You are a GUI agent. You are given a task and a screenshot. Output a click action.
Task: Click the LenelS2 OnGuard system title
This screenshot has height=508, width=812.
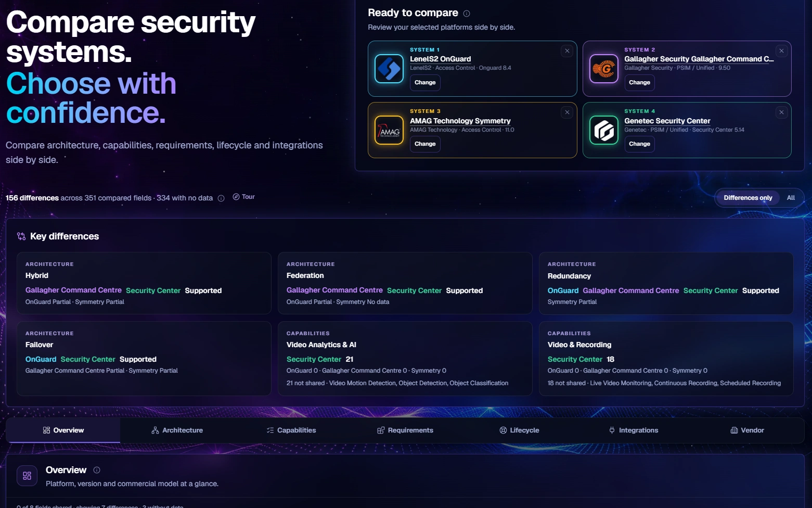click(x=441, y=59)
